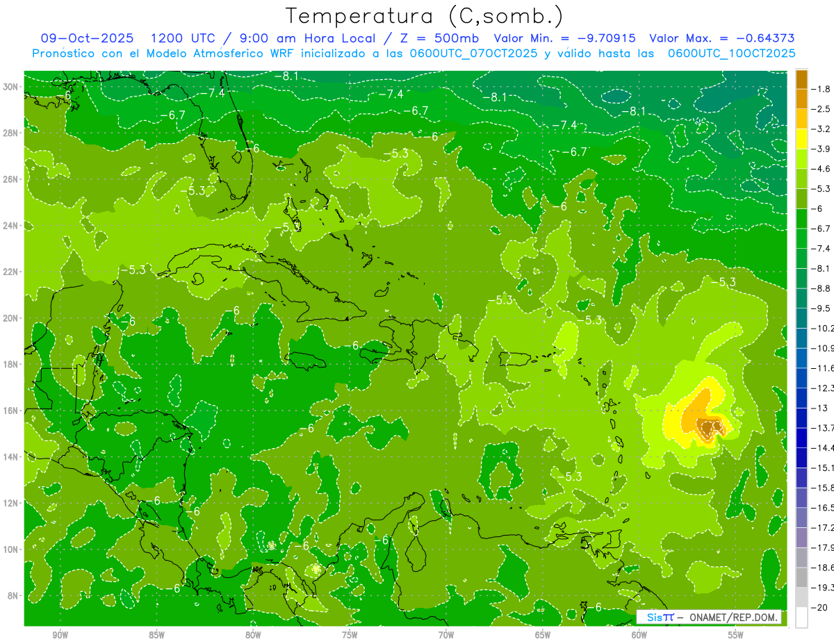The height and width of the screenshot is (644, 834).
Task: Click the 90W longitude tick label
Action: [60, 635]
